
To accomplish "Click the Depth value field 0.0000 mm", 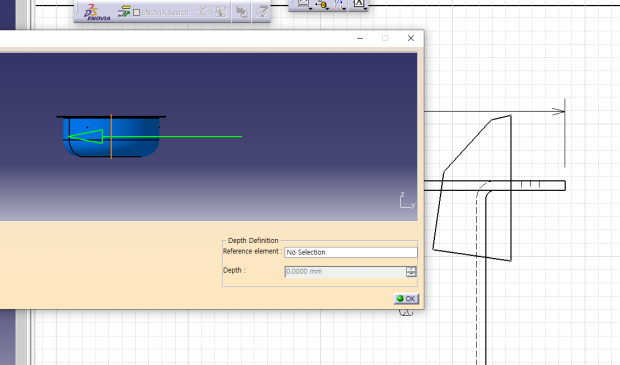I will 345,272.
